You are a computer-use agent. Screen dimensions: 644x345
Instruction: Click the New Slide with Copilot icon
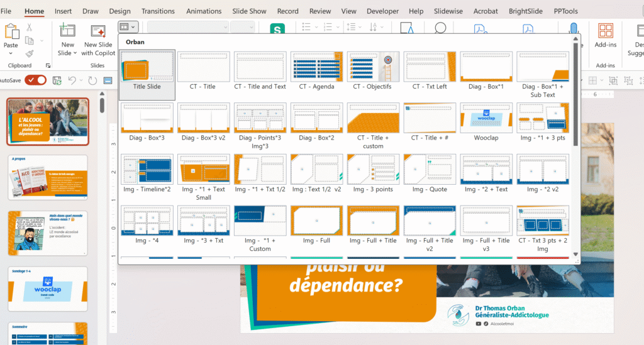[x=98, y=32]
